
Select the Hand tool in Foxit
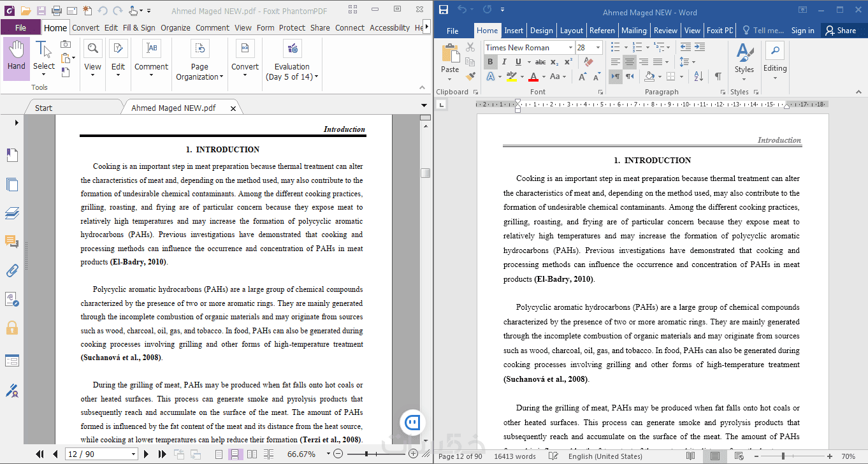coord(17,58)
